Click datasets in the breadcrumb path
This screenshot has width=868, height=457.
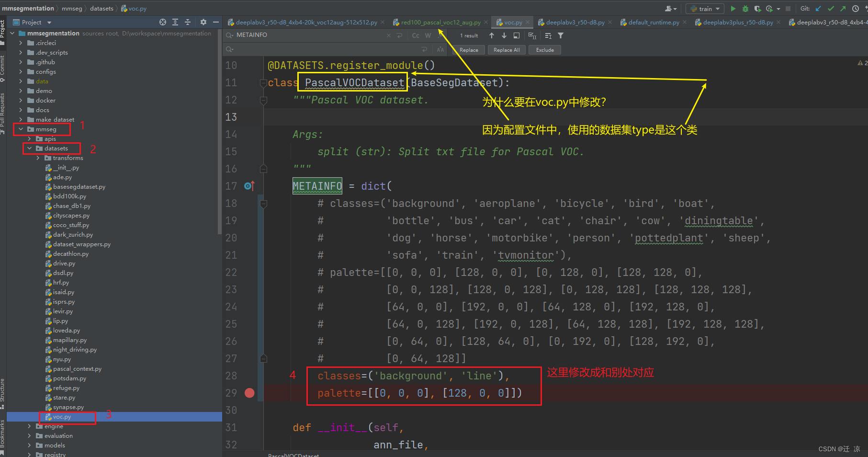(x=101, y=9)
